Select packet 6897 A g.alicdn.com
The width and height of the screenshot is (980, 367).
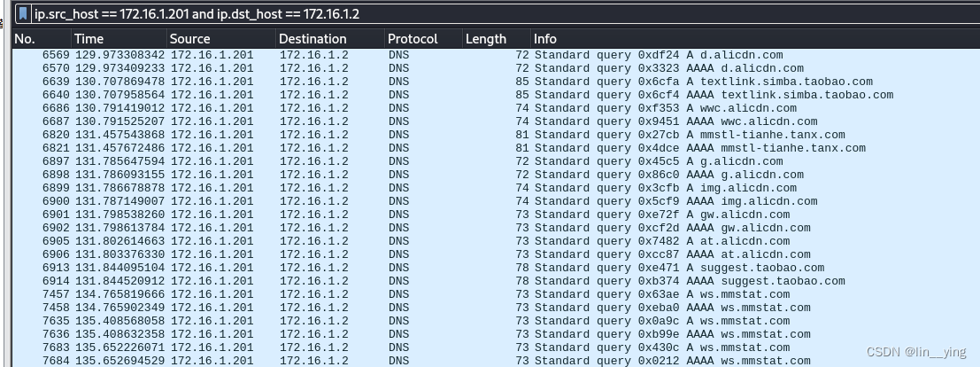coord(496,161)
